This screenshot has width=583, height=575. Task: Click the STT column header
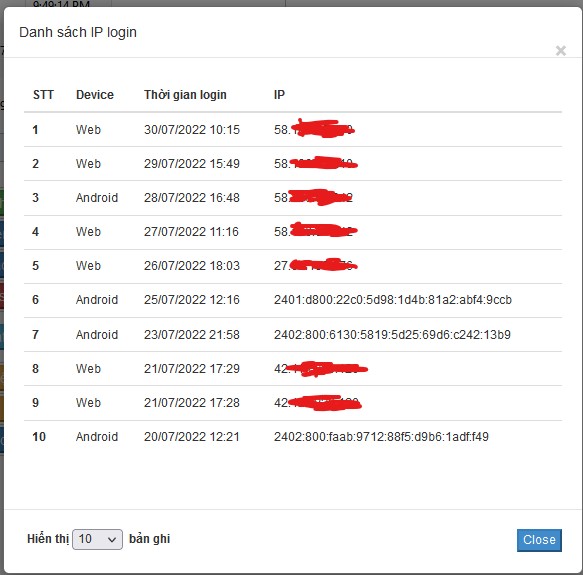tap(44, 95)
